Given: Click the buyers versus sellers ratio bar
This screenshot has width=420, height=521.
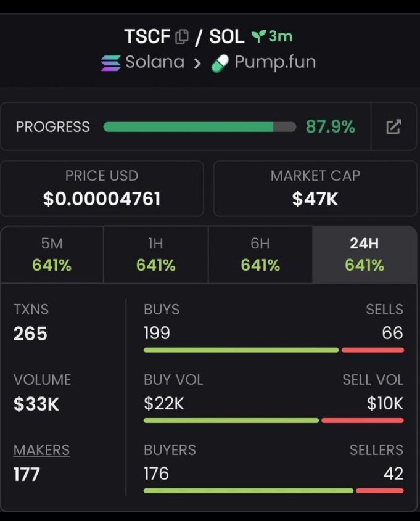Looking at the screenshot, I should click(274, 491).
